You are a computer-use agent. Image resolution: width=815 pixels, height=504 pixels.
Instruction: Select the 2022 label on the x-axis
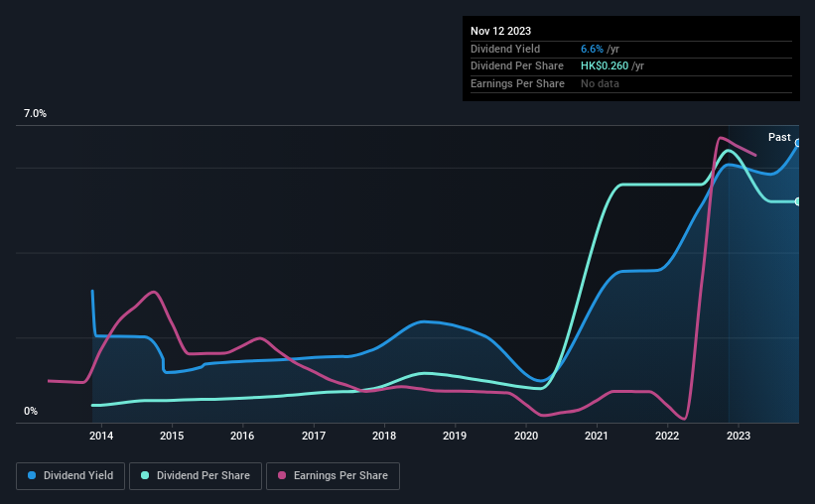click(667, 436)
